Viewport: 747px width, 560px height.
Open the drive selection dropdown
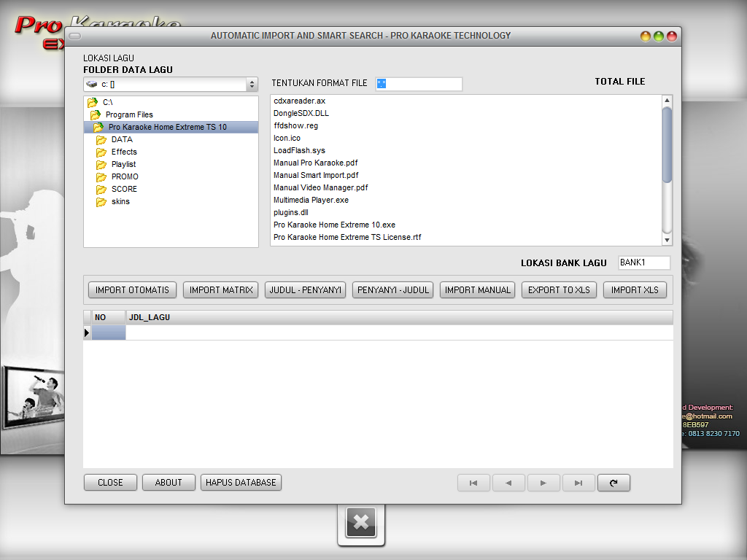click(x=252, y=85)
